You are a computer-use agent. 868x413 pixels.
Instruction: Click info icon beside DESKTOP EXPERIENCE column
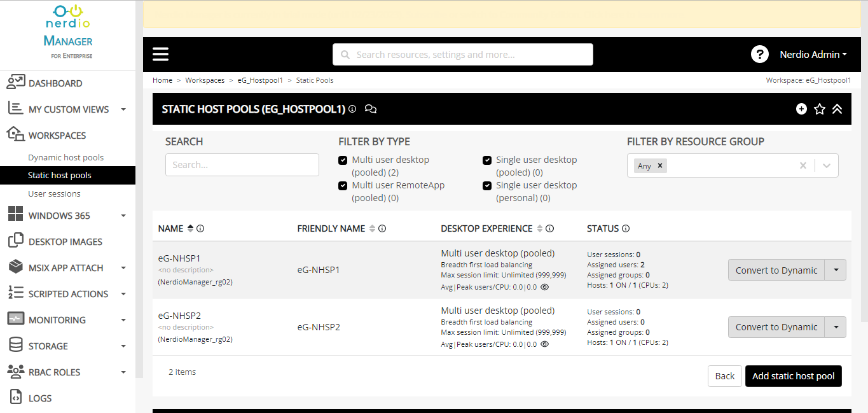pos(550,228)
